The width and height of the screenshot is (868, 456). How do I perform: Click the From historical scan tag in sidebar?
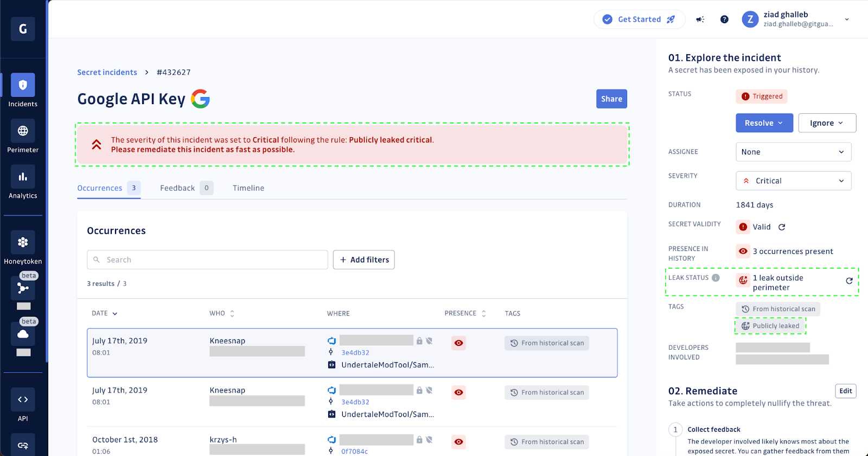coord(778,309)
